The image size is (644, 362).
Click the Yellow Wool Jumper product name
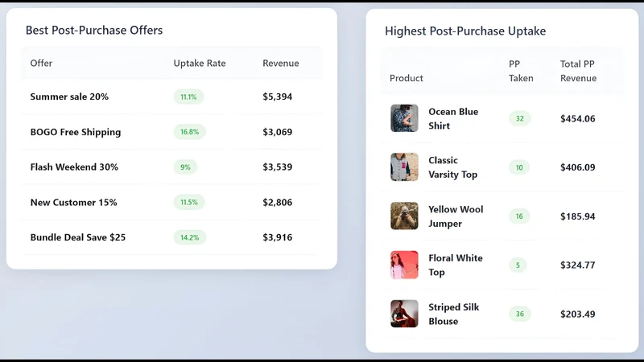click(x=456, y=216)
